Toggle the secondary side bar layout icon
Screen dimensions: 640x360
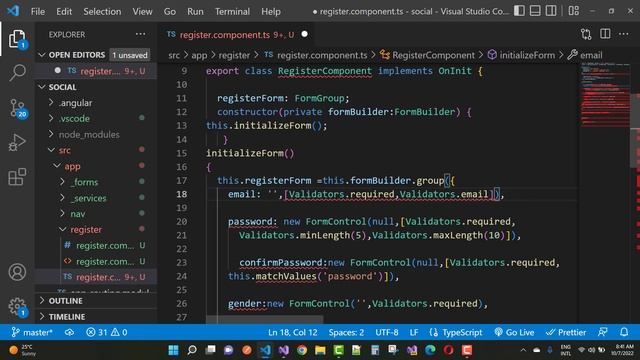point(551,11)
